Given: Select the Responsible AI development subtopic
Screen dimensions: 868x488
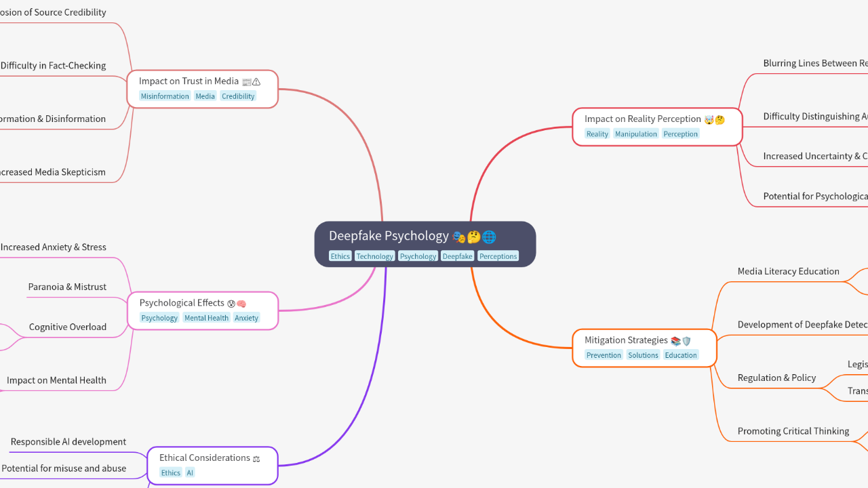Looking at the screenshot, I should click(x=68, y=442).
